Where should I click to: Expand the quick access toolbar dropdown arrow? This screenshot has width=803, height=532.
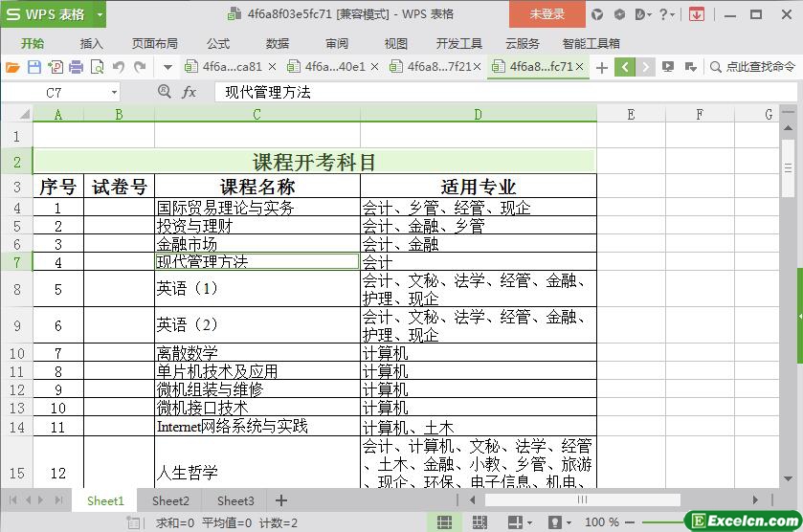[x=167, y=67]
